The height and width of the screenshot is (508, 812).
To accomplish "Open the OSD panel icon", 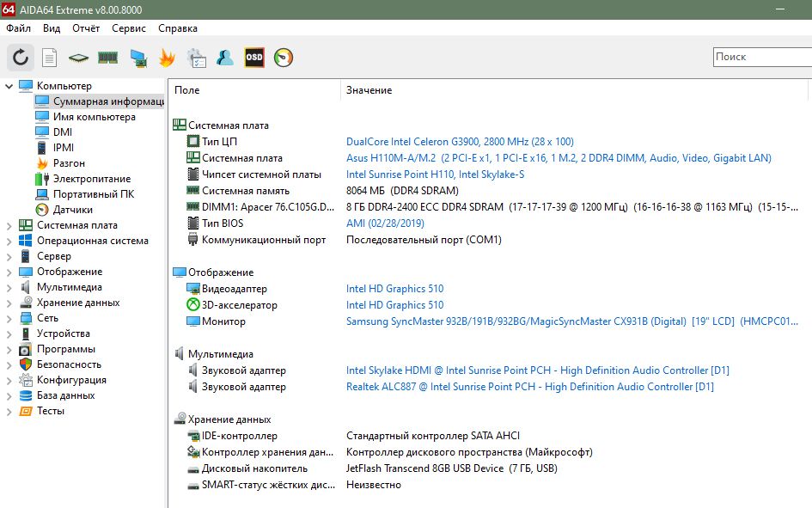I will tap(254, 58).
